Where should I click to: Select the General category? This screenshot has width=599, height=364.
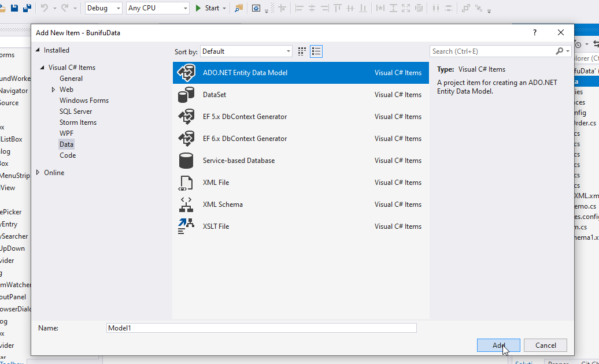pos(71,78)
